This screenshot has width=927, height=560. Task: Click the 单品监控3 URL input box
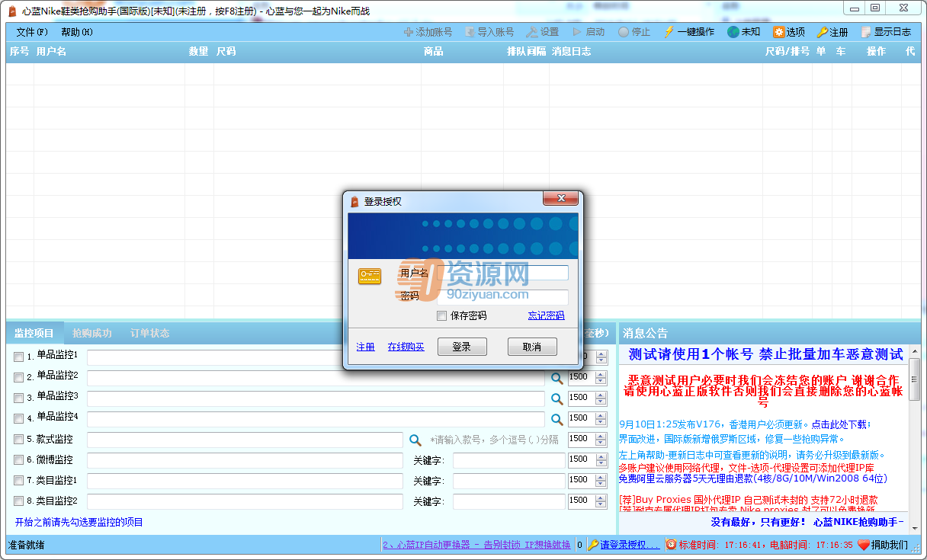[316, 398]
